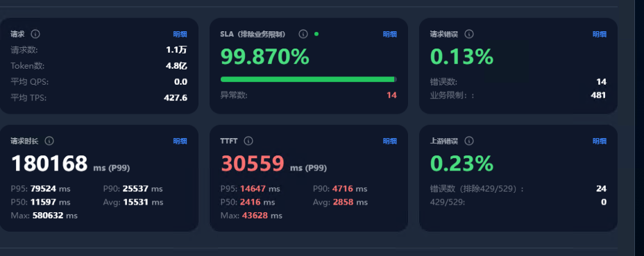This screenshot has width=644, height=256.
Task: Click the 99.870% SLA value
Action: 265,57
